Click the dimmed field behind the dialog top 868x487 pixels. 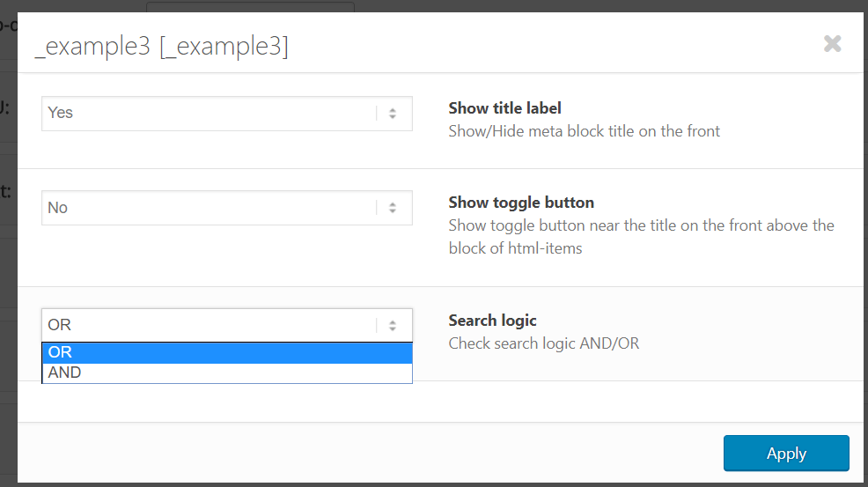(250, 6)
